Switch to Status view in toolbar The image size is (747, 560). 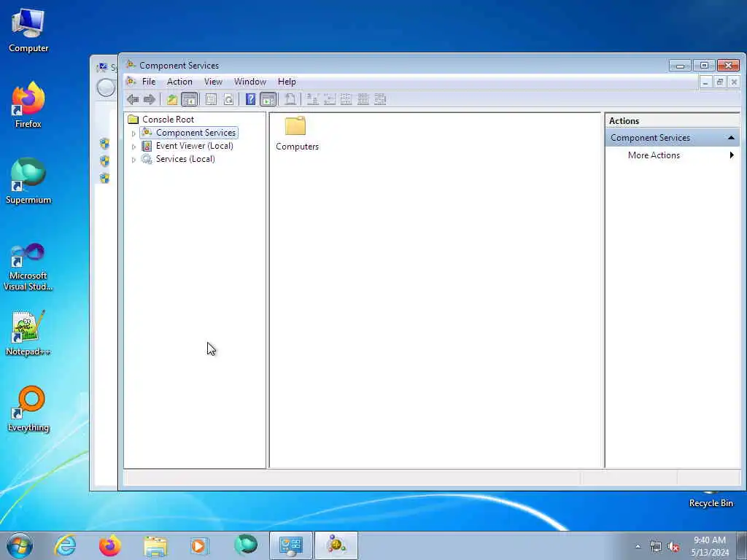click(x=380, y=99)
